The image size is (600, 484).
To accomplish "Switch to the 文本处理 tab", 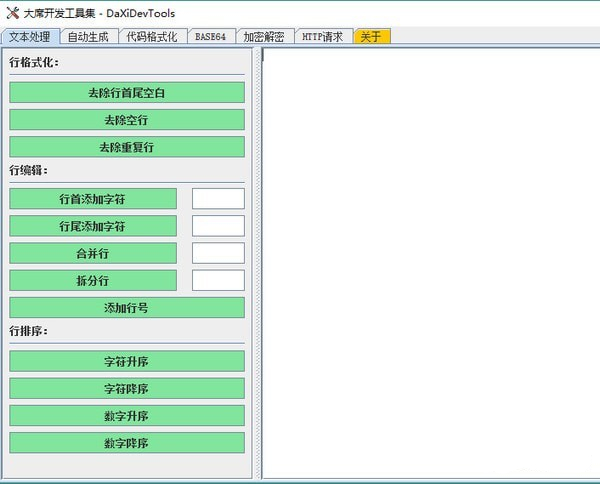I will click(x=30, y=37).
